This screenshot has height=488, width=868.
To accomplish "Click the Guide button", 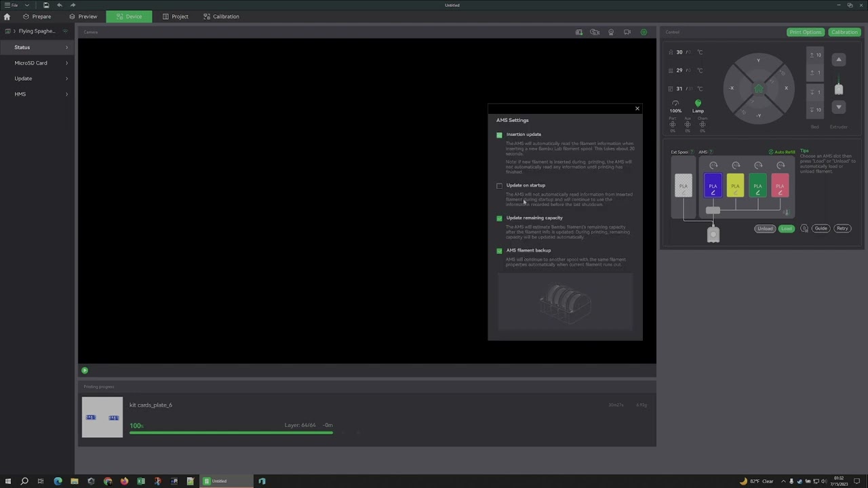I will [x=821, y=228].
